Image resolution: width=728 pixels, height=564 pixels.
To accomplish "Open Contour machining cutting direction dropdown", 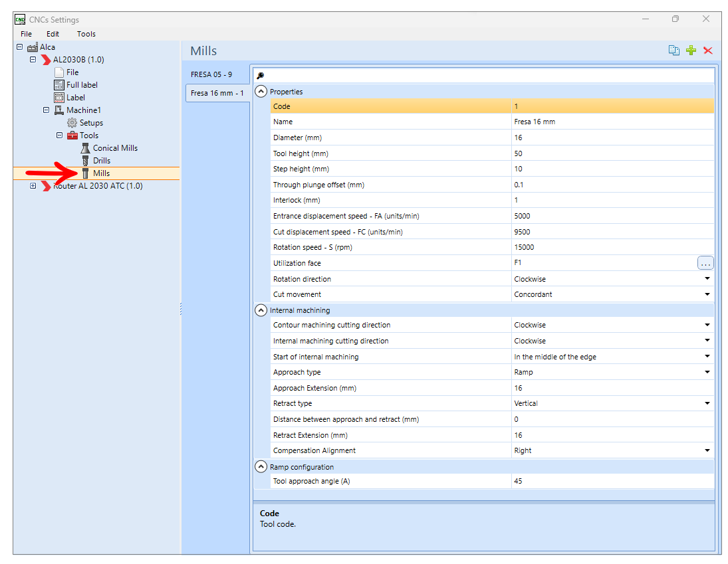I will (707, 325).
